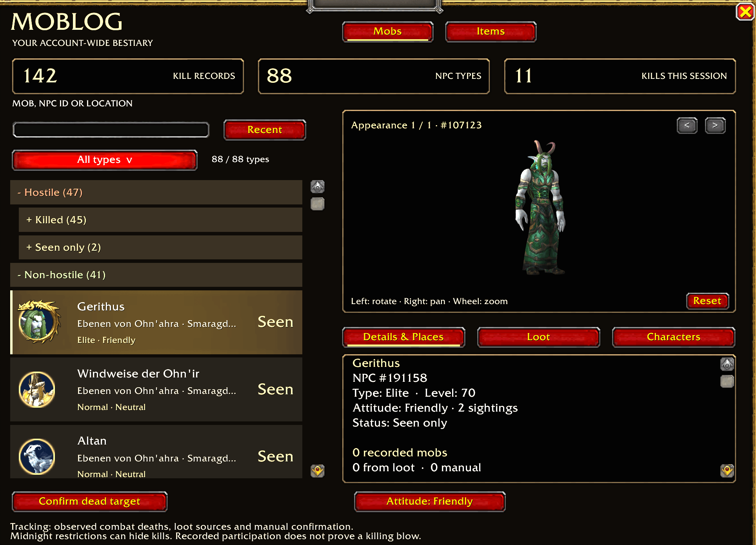Screen dimensions: 756x545
Task: Open the Loot tab
Action: pyautogui.click(x=538, y=337)
